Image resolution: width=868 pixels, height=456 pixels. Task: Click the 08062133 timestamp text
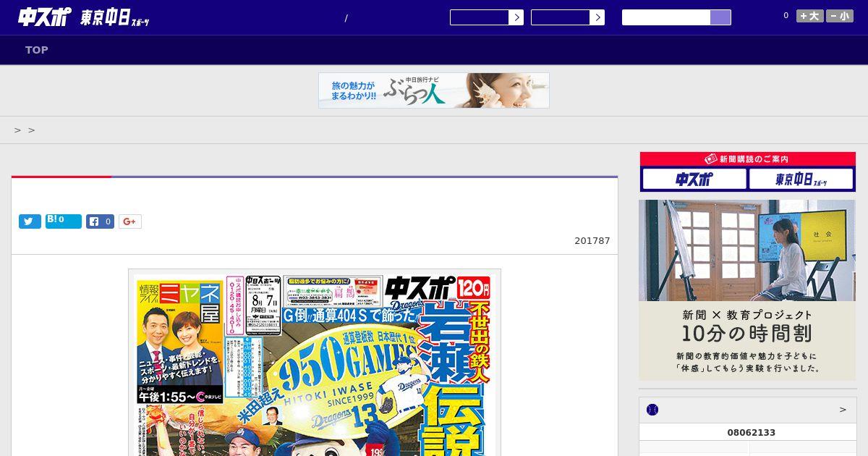tap(751, 433)
